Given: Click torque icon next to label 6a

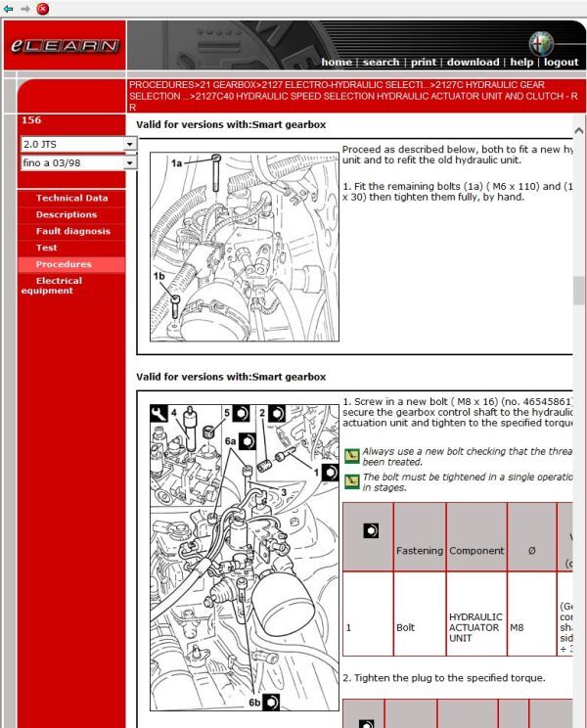Looking at the screenshot, I should pos(248,440).
